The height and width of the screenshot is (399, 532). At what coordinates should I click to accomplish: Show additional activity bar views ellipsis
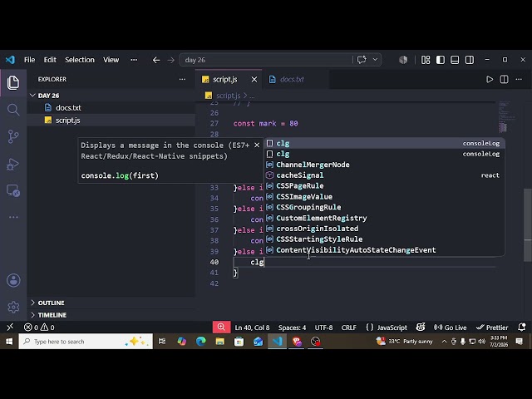[x=13, y=217]
